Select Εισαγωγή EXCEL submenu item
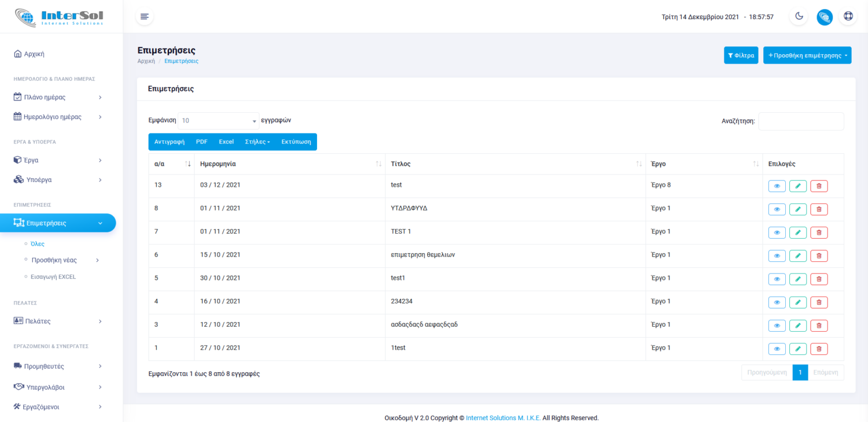Screen dimensions: 868x422 [53, 277]
